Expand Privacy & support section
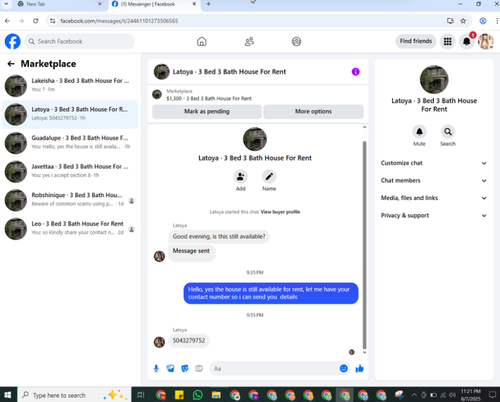Screen dimensions: 500x402 (x=434, y=215)
